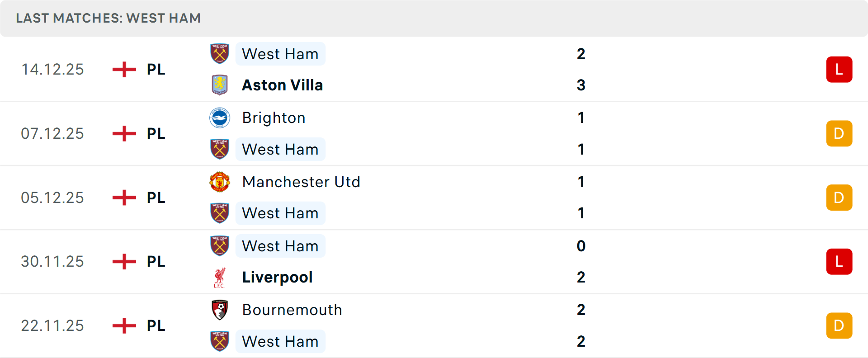The image size is (868, 358).
Task: Open the Aston Villa team link
Action: click(x=283, y=85)
